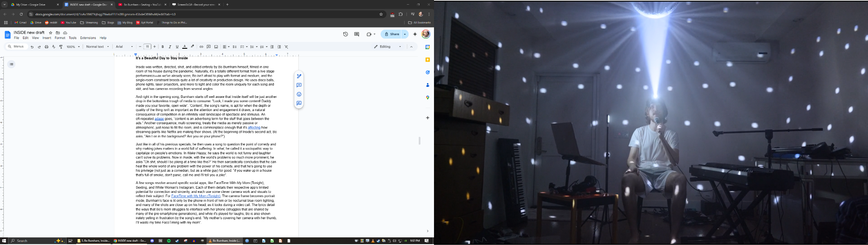868x245 pixels.
Task: Follow the FaceTime with My Mom link
Action: pos(195,196)
